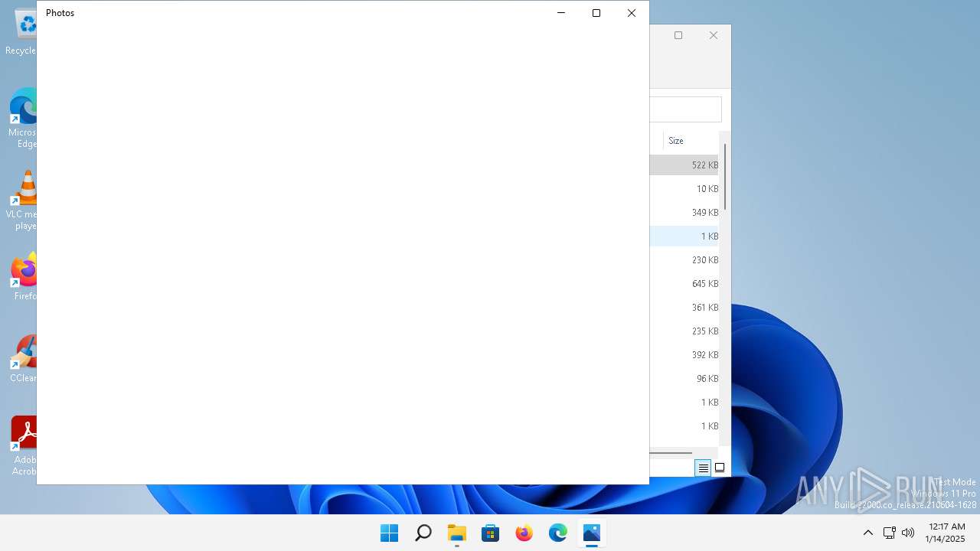
Task: Select the 645 KB file row
Action: tap(684, 284)
